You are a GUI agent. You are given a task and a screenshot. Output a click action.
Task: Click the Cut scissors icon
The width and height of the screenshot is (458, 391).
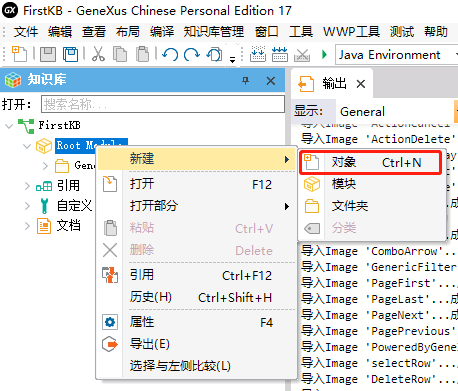click(98, 54)
